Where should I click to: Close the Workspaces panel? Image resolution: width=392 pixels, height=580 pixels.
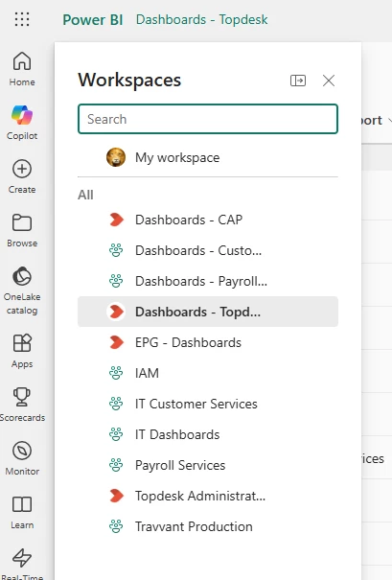(329, 81)
